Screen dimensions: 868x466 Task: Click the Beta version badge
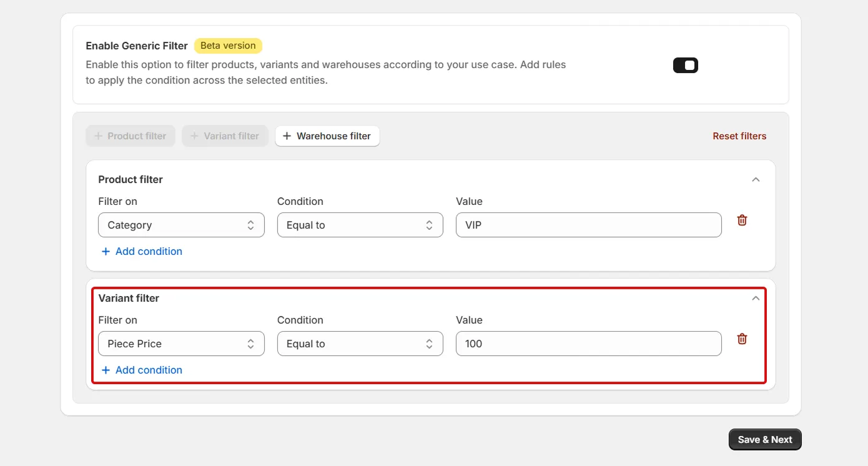point(228,46)
